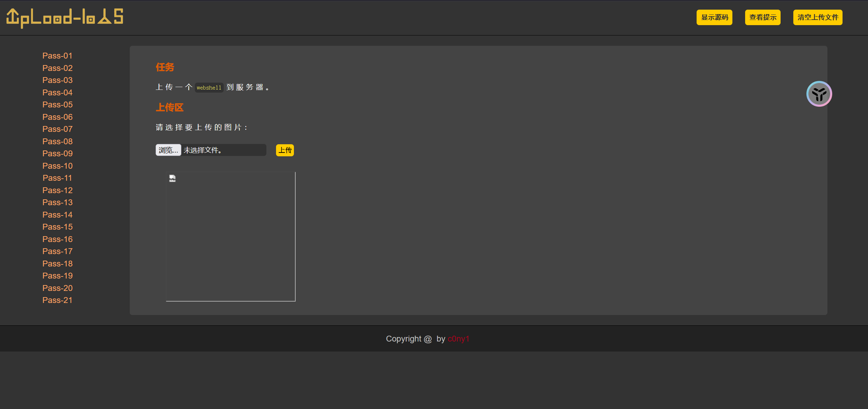Click the floating round assistant icon
Image resolution: width=868 pixels, height=409 pixels.
click(x=819, y=94)
